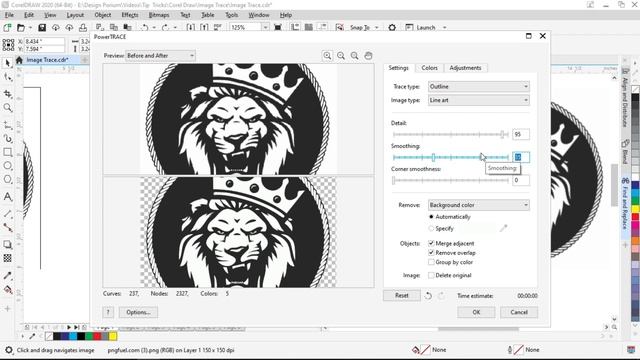Select the Shape edit tool

[x=7, y=77]
